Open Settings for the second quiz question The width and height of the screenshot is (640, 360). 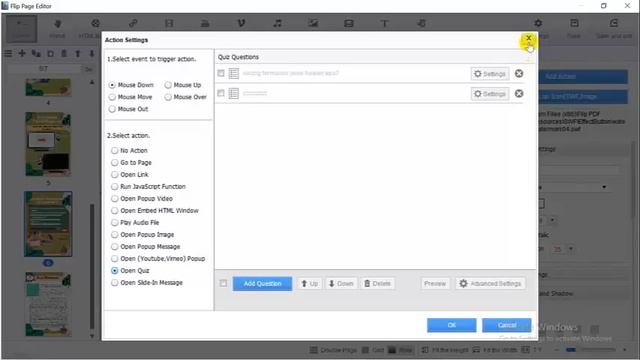[490, 94]
